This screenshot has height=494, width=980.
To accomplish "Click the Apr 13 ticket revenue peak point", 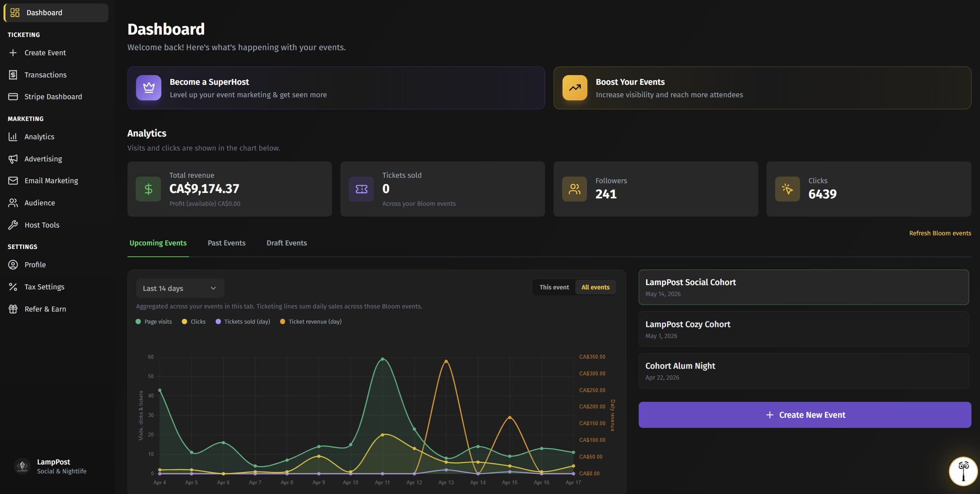I will click(x=446, y=361).
